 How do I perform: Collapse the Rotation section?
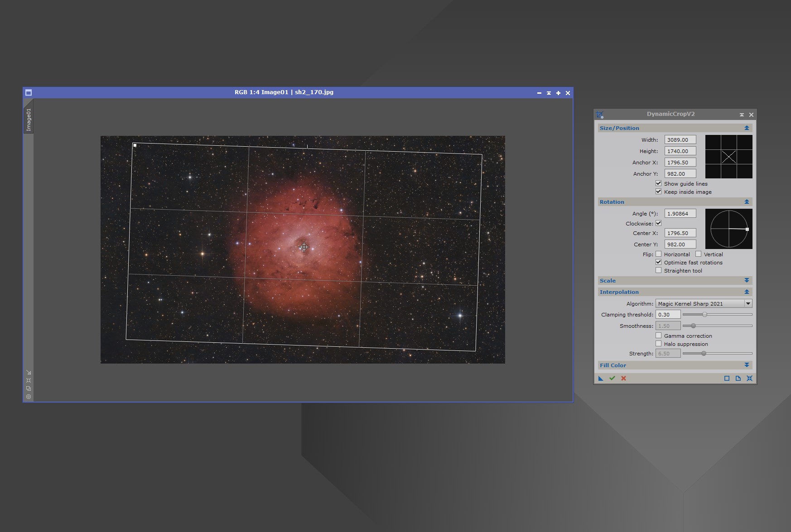click(x=747, y=202)
